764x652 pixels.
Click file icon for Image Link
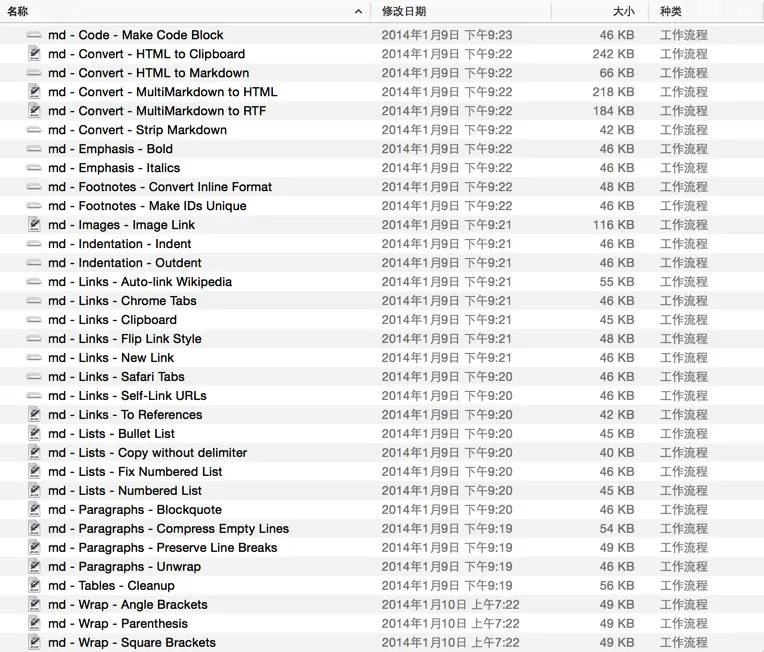[34, 225]
